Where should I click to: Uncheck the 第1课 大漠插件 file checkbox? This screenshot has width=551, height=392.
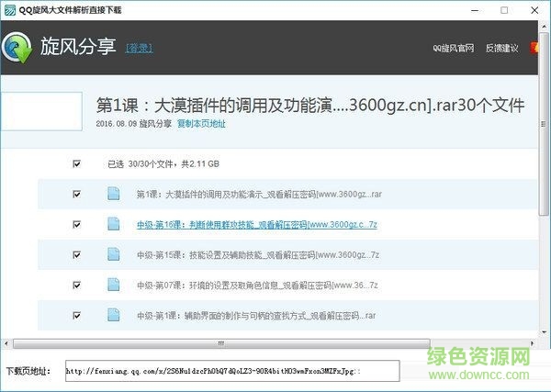tap(76, 194)
